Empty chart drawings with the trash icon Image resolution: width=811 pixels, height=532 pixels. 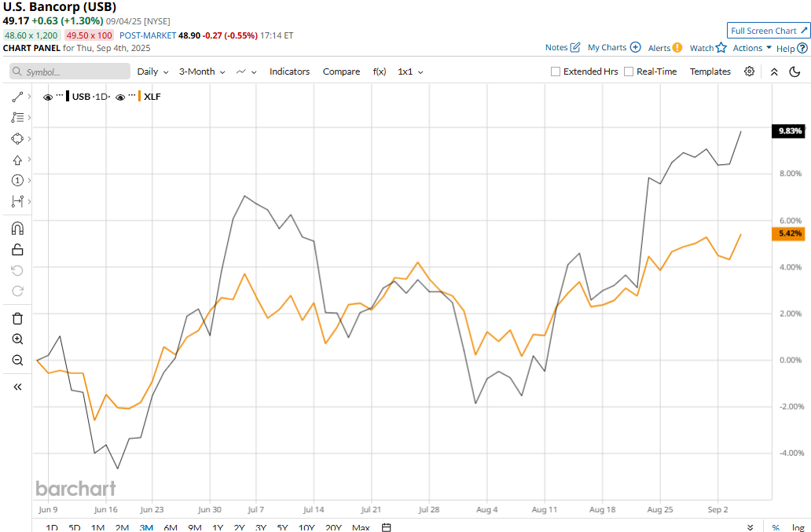coord(17,318)
